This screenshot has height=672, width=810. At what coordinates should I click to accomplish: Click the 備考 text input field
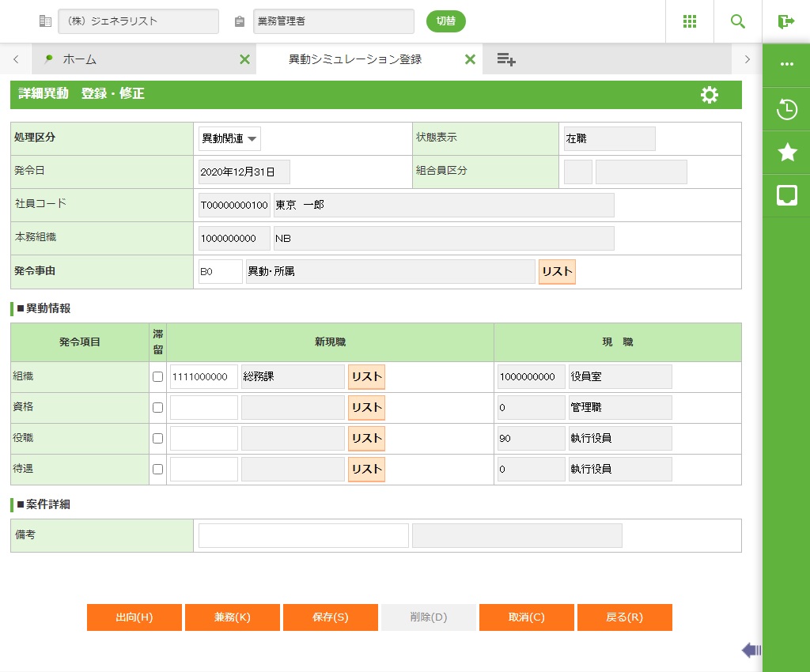(x=303, y=535)
